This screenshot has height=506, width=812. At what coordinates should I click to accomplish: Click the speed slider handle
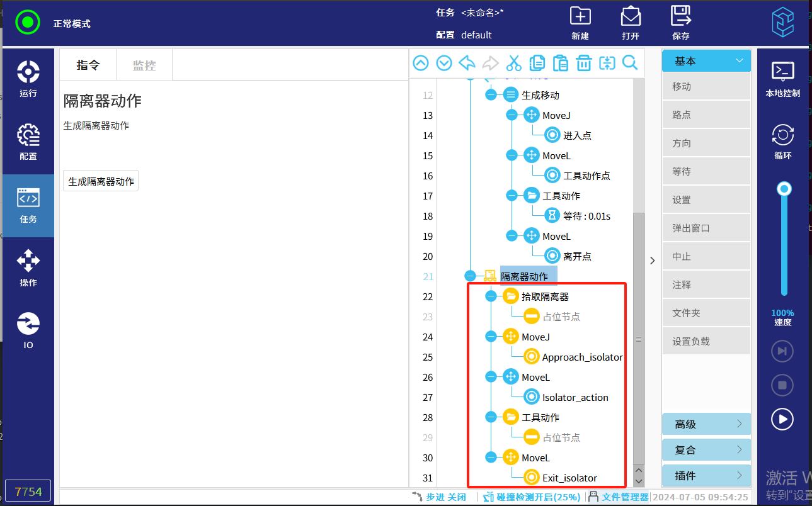[784, 189]
